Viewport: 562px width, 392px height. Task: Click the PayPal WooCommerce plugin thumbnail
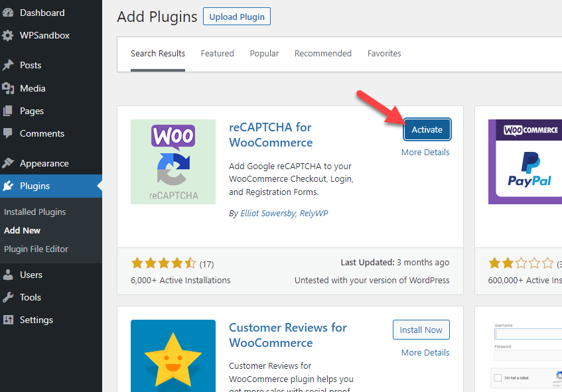(525, 162)
